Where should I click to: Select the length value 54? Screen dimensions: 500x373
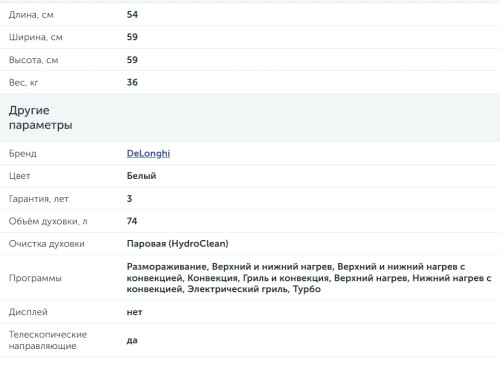tap(132, 14)
